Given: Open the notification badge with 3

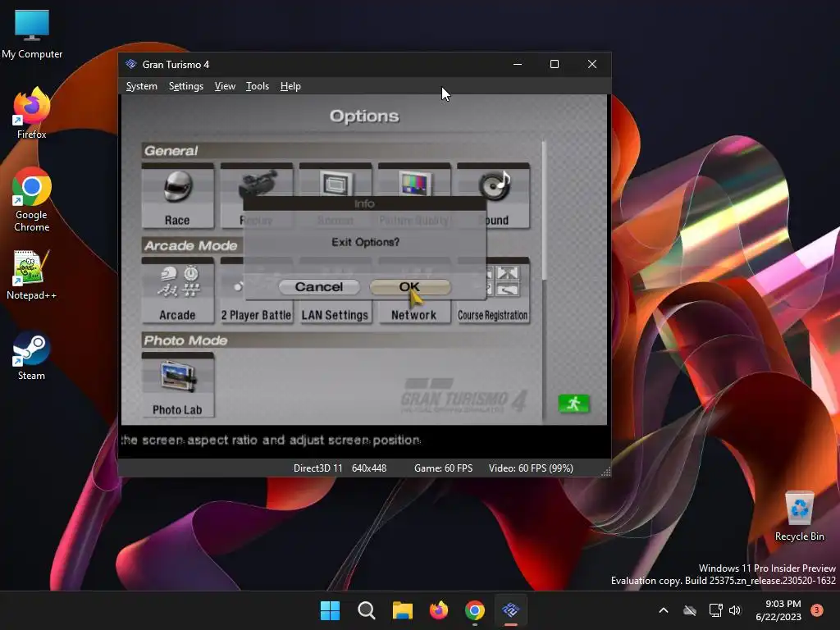Looking at the screenshot, I should pyautogui.click(x=817, y=609).
